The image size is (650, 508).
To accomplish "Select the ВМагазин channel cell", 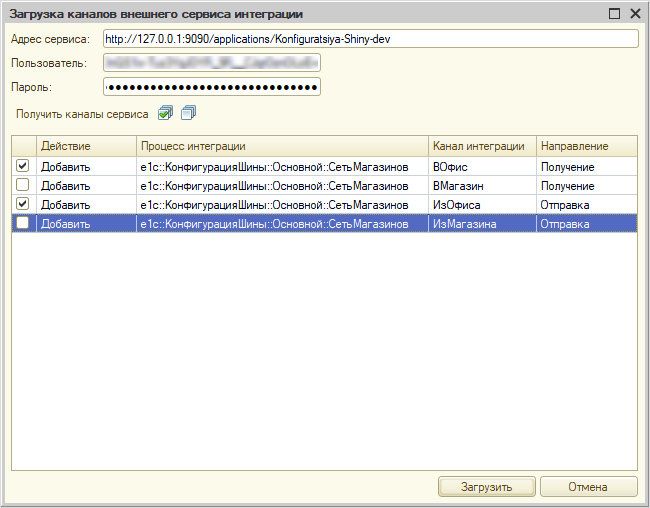I will click(x=482, y=185).
